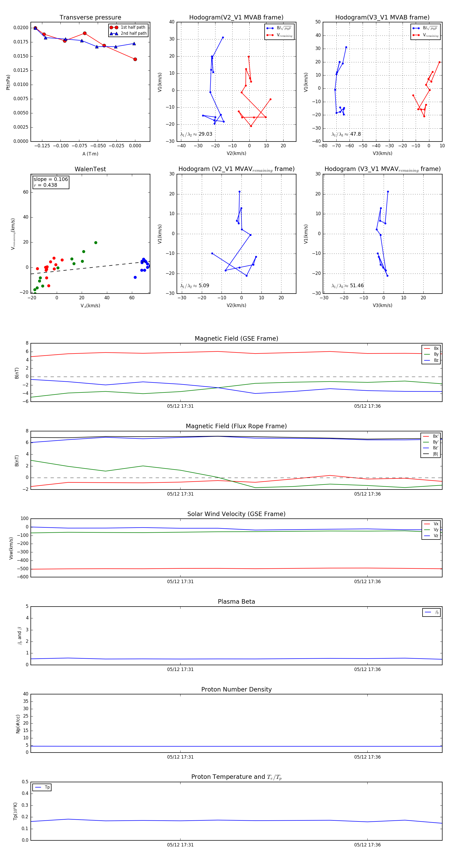Image resolution: width=473 pixels, height=868 pixels.
Task: Click 'Vsw(km/s)' y-axis label
Action: (11, 549)
